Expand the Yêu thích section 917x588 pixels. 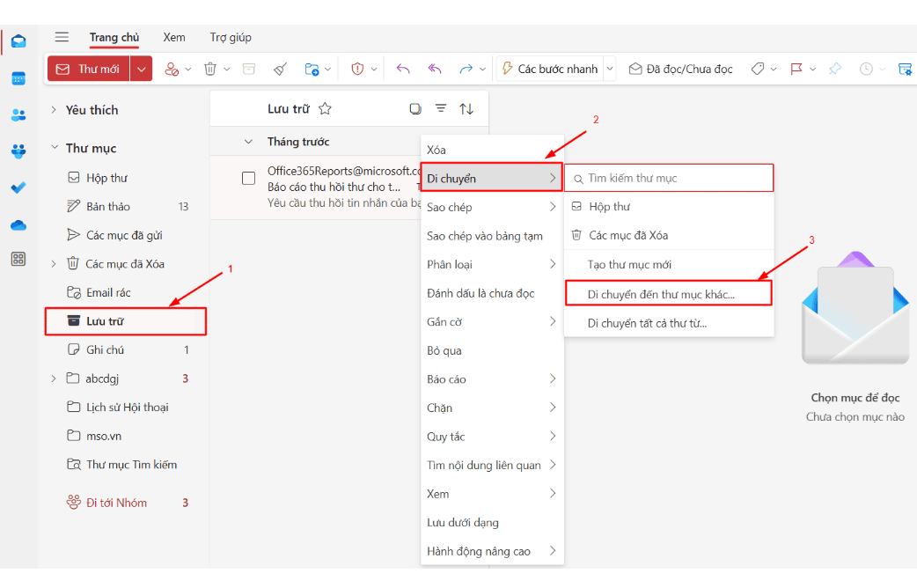tap(54, 109)
